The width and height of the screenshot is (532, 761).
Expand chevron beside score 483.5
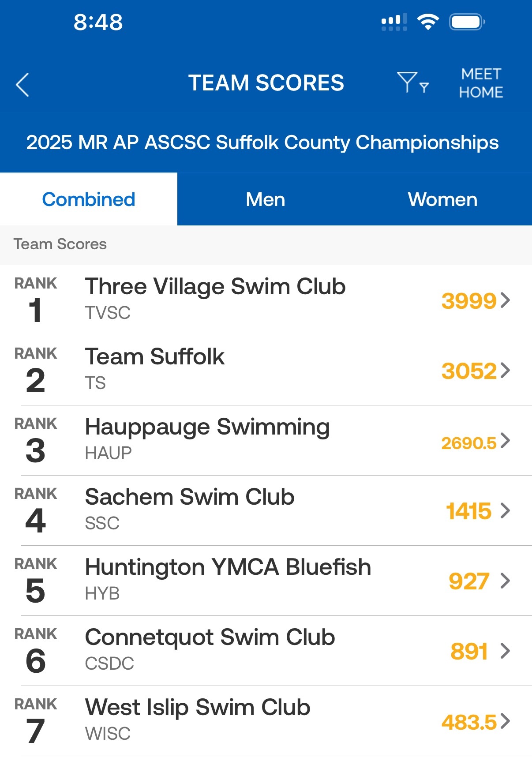pos(506,721)
